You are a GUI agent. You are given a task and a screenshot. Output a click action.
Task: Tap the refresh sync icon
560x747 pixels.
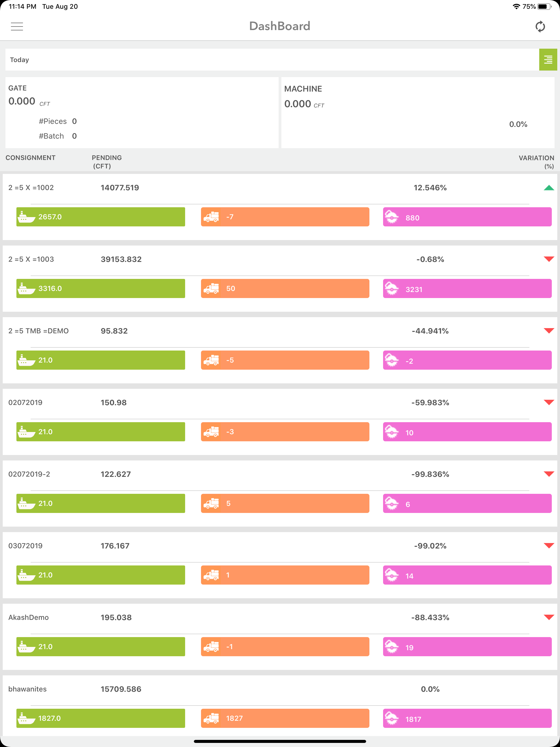click(x=540, y=26)
